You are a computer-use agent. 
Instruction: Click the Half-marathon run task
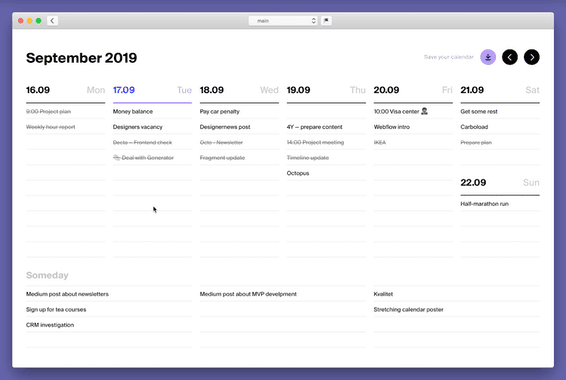(484, 204)
